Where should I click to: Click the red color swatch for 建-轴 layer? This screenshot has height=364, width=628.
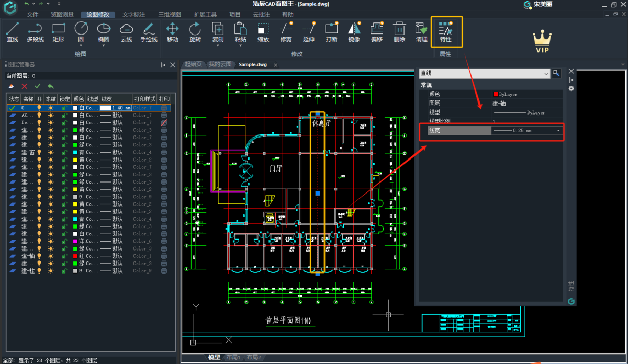(75, 256)
